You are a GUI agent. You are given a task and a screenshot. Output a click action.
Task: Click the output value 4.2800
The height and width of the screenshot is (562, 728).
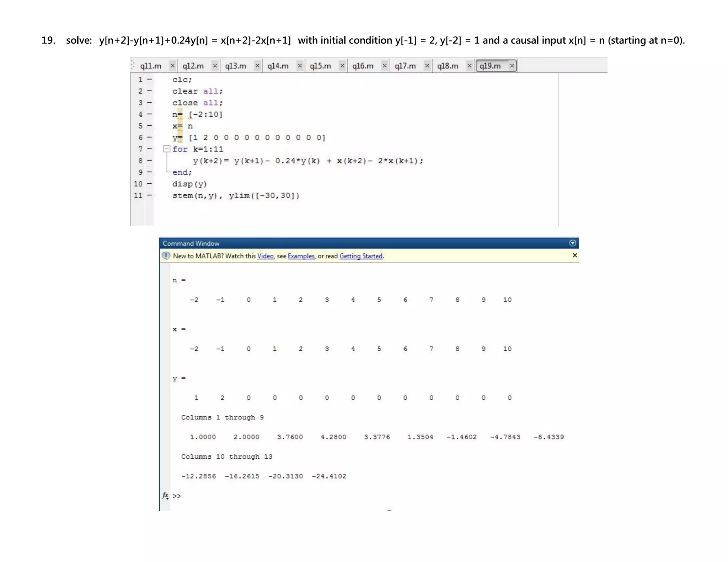[x=333, y=437]
